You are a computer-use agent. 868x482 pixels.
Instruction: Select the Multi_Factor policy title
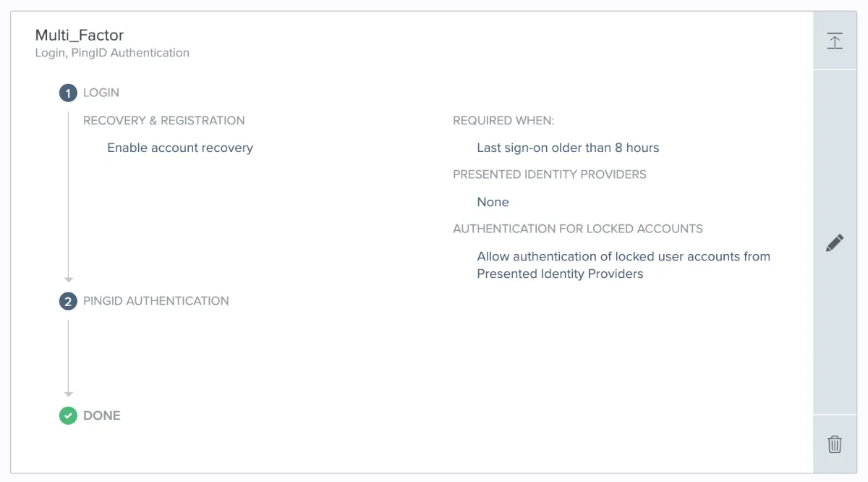coord(80,35)
